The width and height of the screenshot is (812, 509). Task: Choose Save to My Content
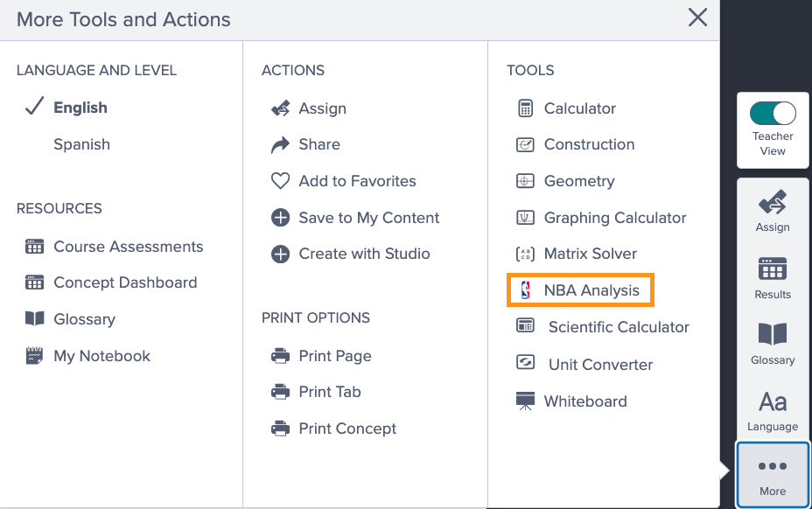tap(368, 218)
